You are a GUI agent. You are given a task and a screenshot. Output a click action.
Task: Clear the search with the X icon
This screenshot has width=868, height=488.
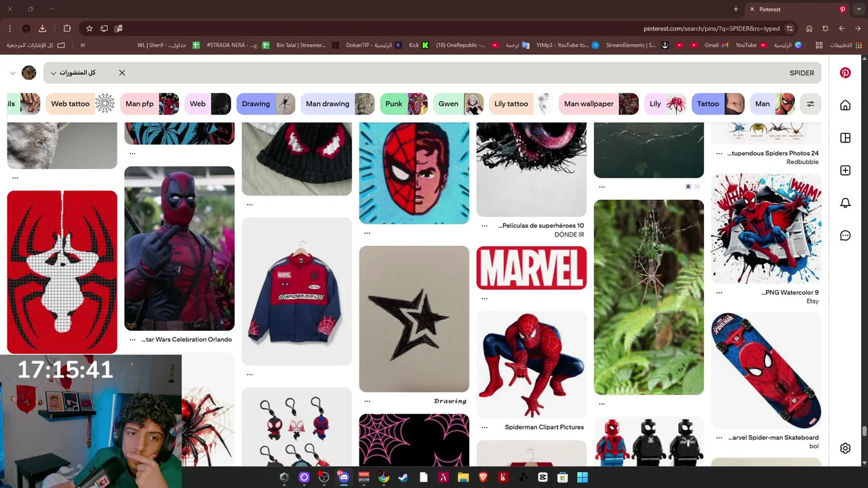click(x=122, y=73)
